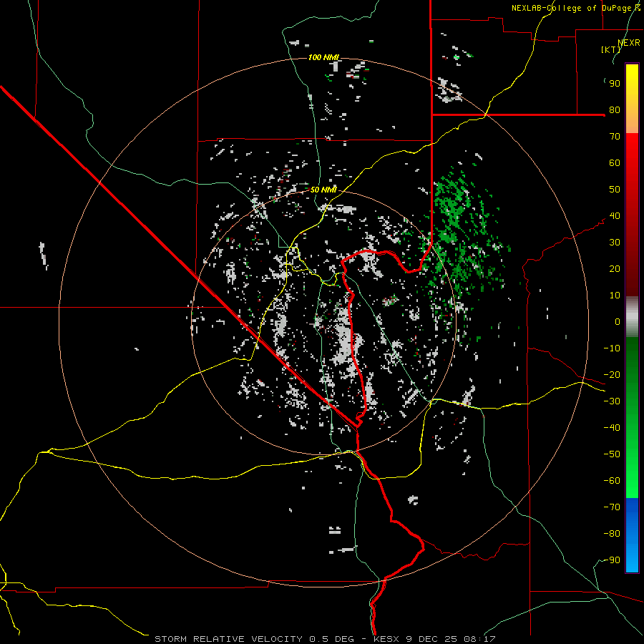The height and width of the screenshot is (644, 644).
Task: Click the gray zero-velocity segment of color bar
Action: pos(632,317)
